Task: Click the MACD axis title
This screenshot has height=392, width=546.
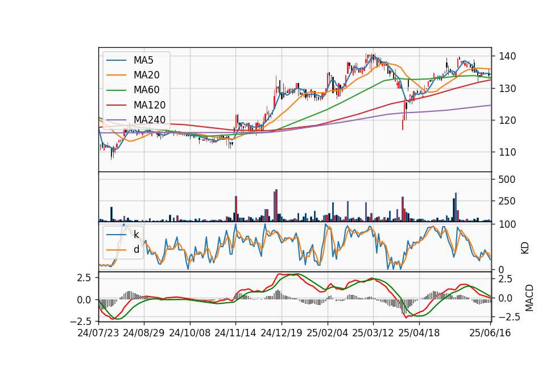Action: [530, 298]
